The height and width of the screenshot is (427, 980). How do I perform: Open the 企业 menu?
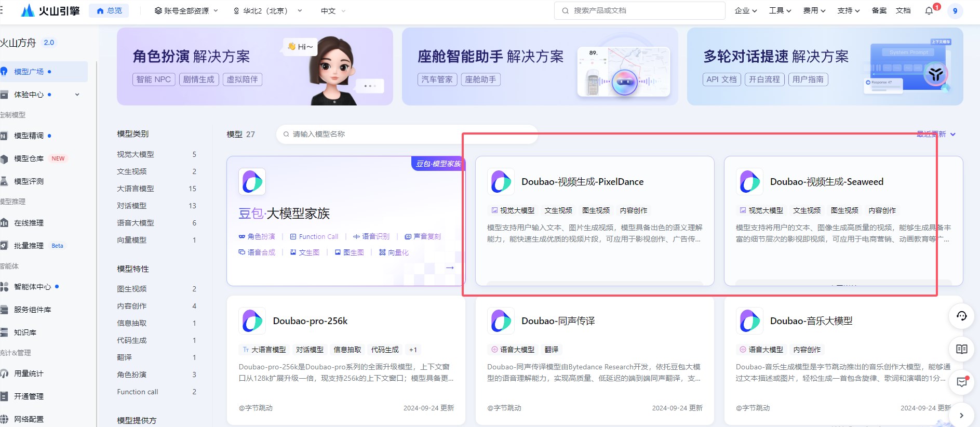(x=746, y=10)
